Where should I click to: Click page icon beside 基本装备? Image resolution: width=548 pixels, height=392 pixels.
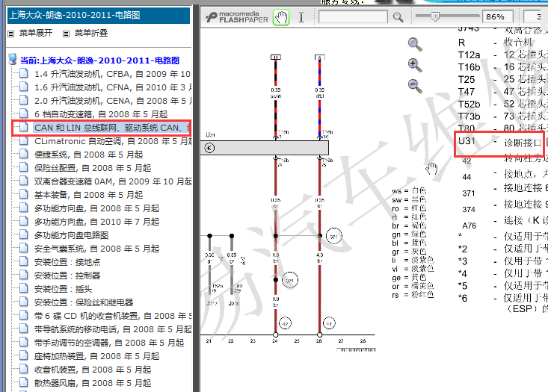click(x=24, y=194)
